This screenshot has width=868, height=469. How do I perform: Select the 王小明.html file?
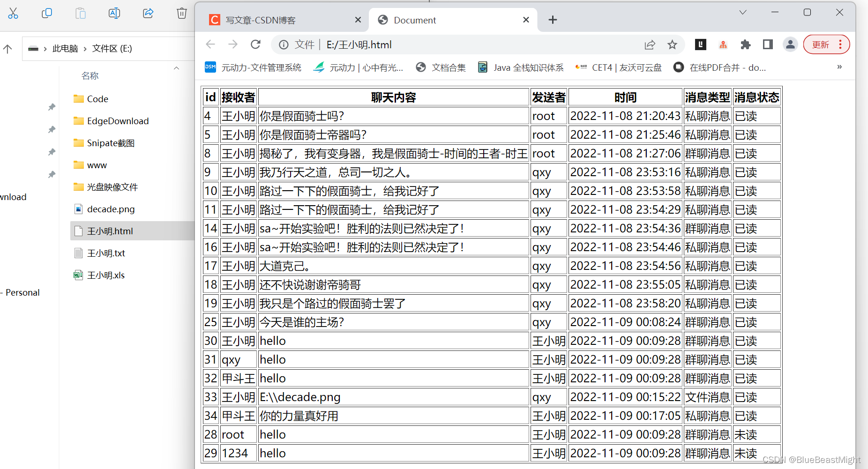tap(132, 231)
